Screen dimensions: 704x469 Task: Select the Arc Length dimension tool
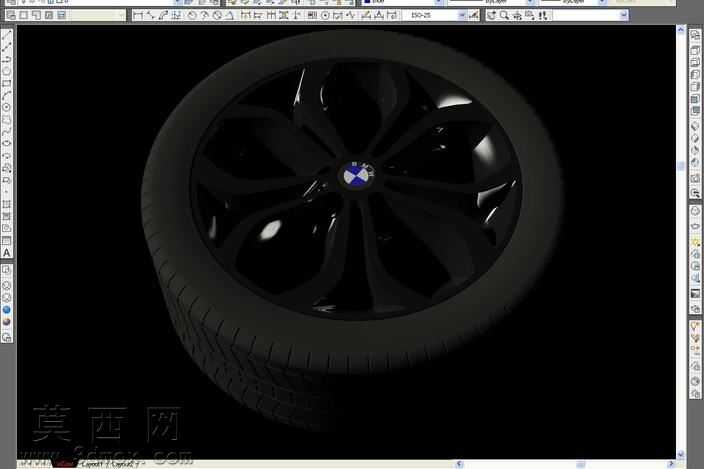(x=163, y=15)
